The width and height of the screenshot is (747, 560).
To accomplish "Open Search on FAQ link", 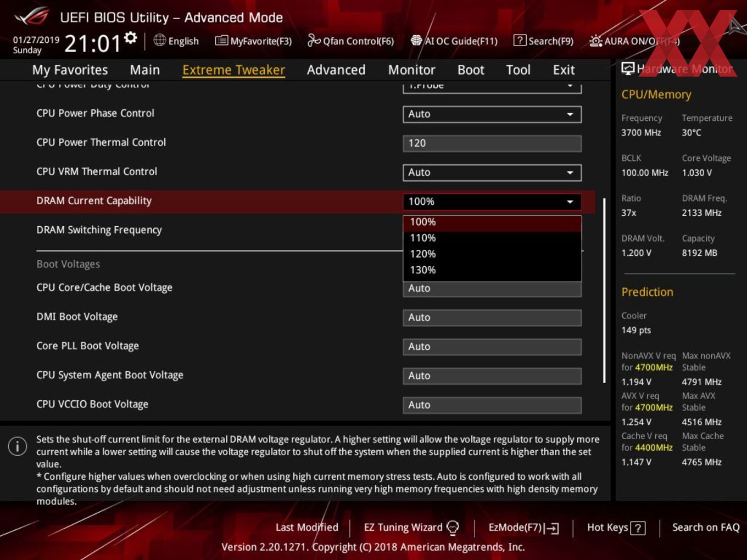I will point(706,528).
